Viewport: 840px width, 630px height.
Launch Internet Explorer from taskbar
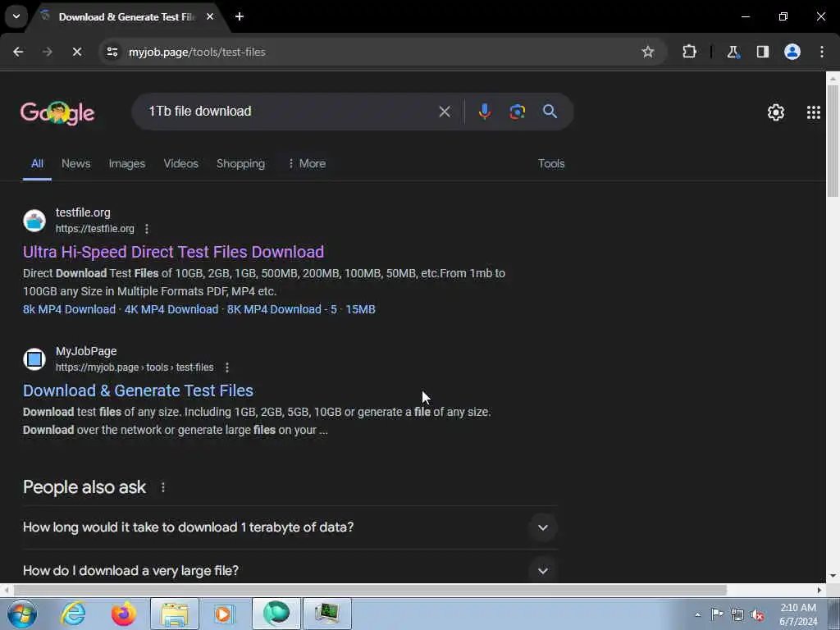tap(73, 614)
